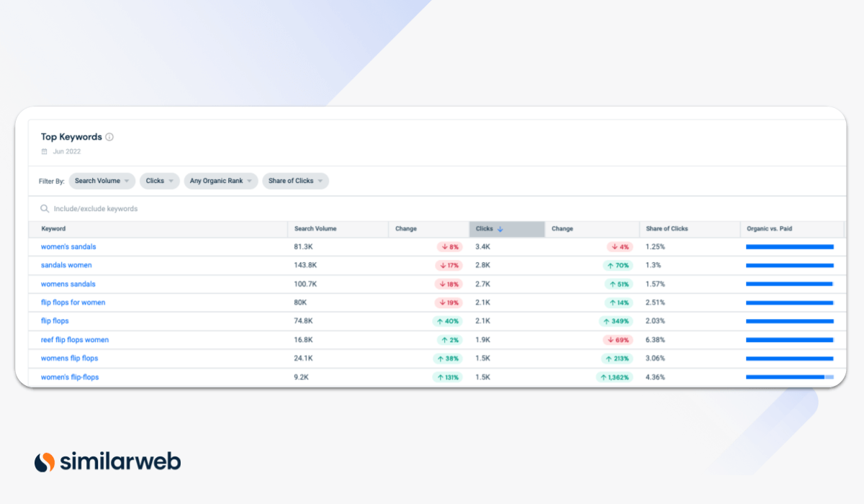
Task: Click the organic vs paid bar for women's flip-flops
Action: pos(789,377)
